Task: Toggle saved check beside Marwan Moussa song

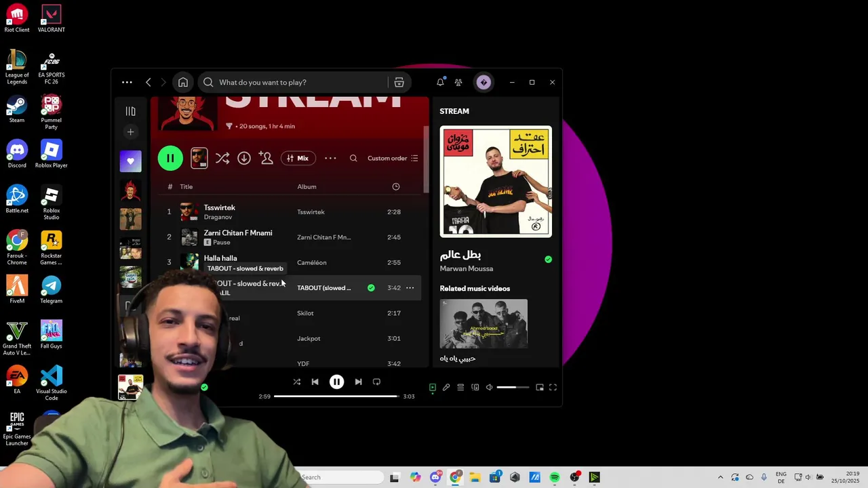Action: pos(548,260)
